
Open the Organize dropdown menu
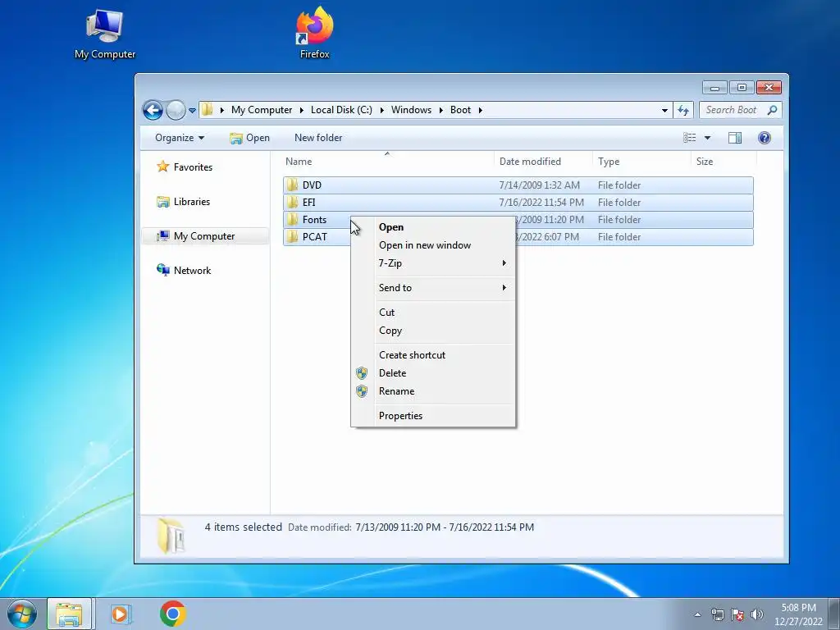[x=180, y=138]
